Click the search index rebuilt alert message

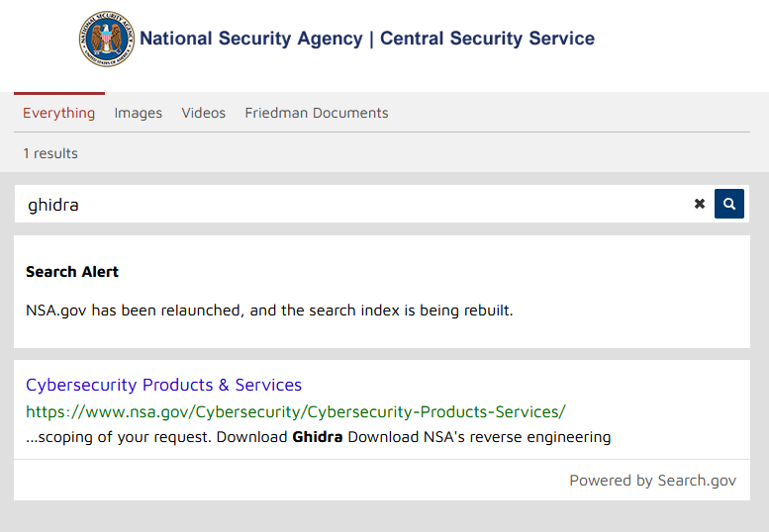click(269, 310)
